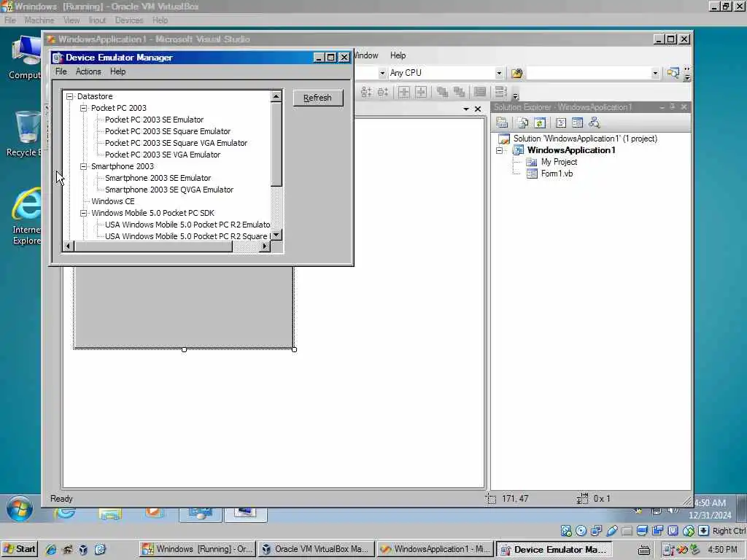Switch to Oracle VM VirtualBox Manager taskbar button
The height and width of the screenshot is (560, 747).
(316, 549)
